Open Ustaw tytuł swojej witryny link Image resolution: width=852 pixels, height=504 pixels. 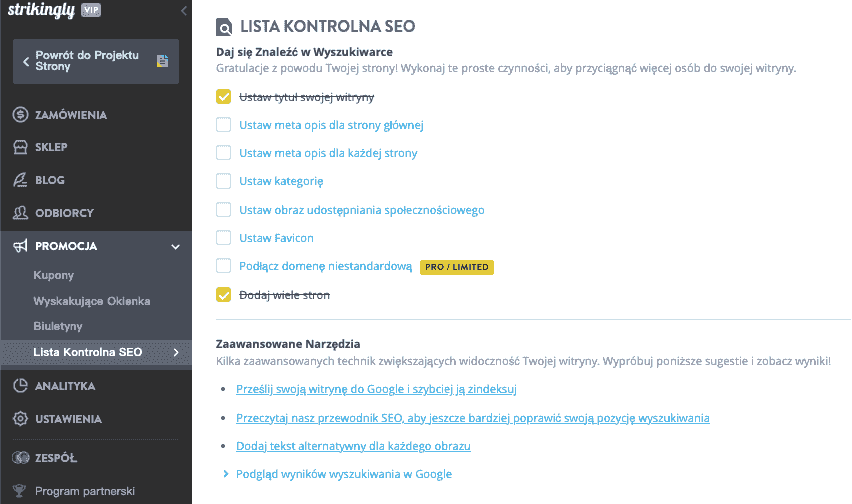[306, 97]
